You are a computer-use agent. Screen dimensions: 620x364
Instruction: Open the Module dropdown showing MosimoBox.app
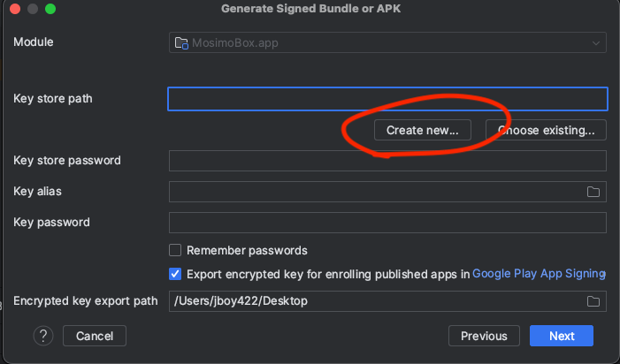(x=387, y=42)
